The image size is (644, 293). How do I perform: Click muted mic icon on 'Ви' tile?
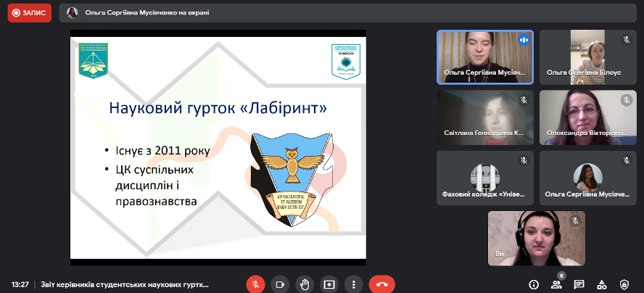pyautogui.click(x=575, y=221)
